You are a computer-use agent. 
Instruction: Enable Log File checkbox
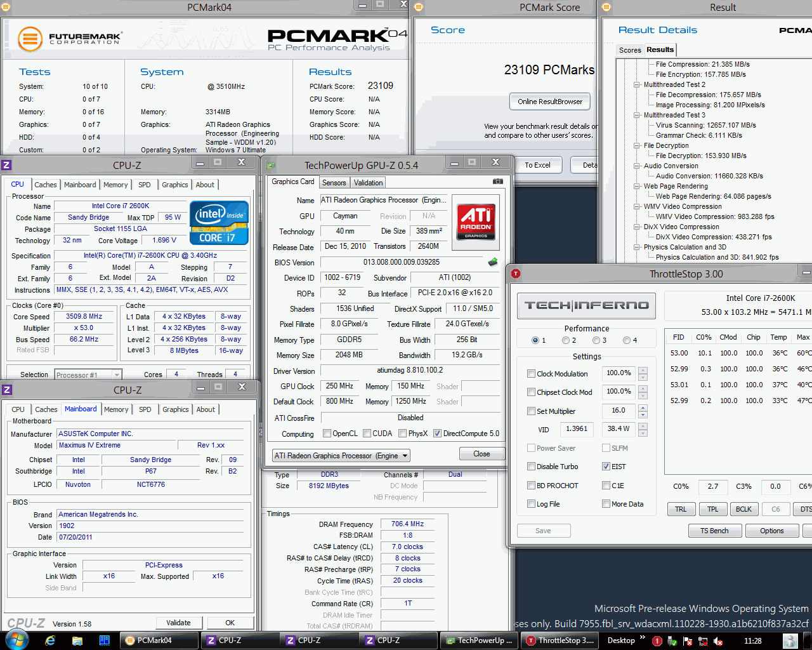point(531,504)
